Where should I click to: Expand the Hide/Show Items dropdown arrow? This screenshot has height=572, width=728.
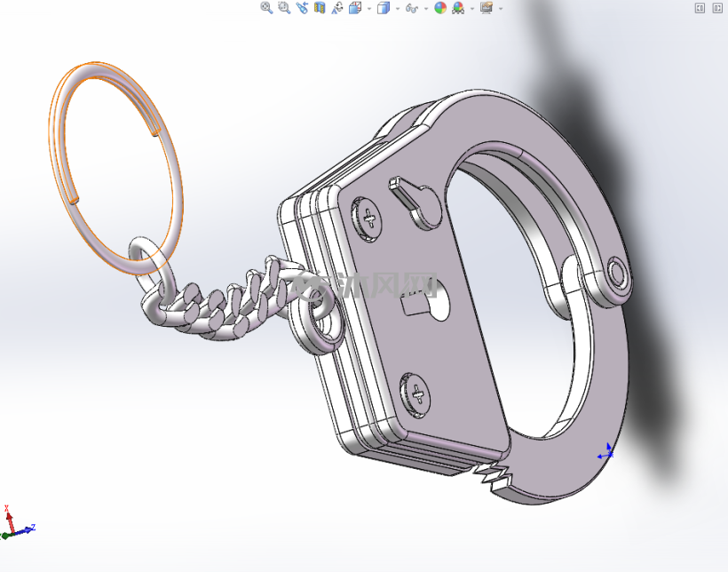tap(426, 8)
